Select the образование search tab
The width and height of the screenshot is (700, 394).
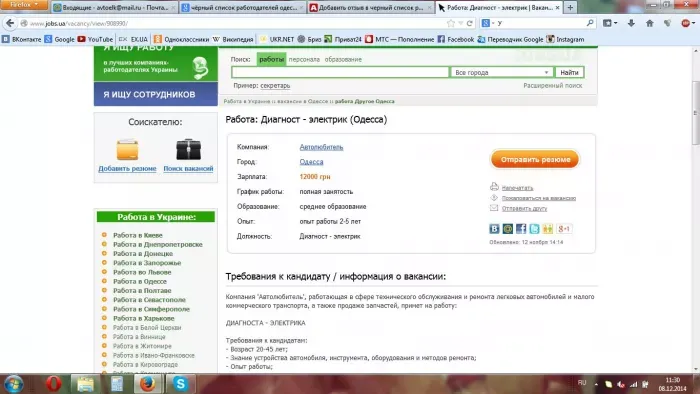click(x=343, y=59)
